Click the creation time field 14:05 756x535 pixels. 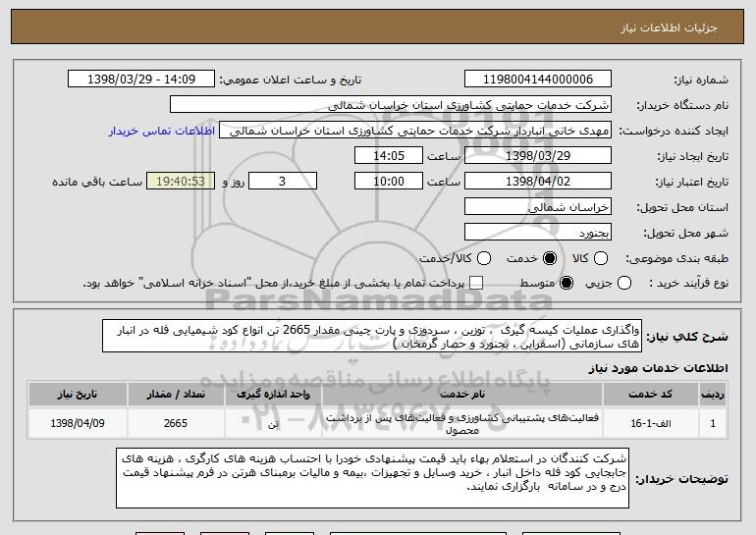pos(389,156)
